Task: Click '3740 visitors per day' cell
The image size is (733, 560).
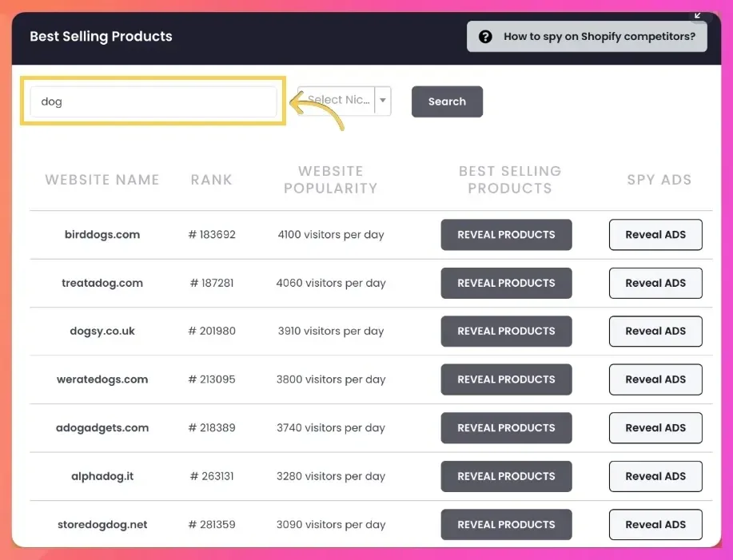Action: (x=331, y=428)
